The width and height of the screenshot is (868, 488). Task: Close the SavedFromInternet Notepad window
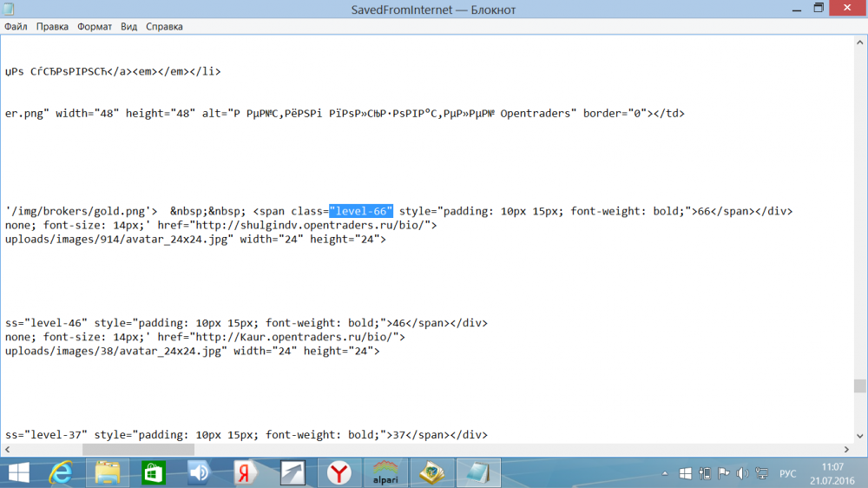(x=847, y=8)
